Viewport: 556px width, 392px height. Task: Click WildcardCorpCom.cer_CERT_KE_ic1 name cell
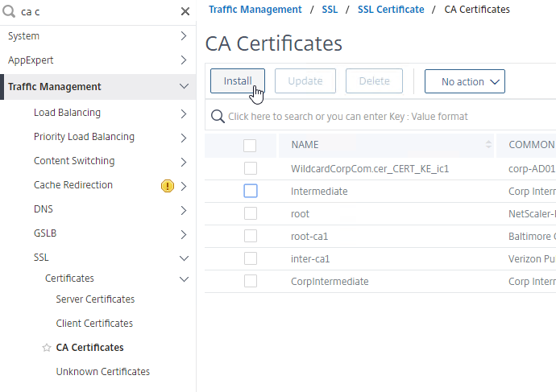pyautogui.click(x=370, y=169)
